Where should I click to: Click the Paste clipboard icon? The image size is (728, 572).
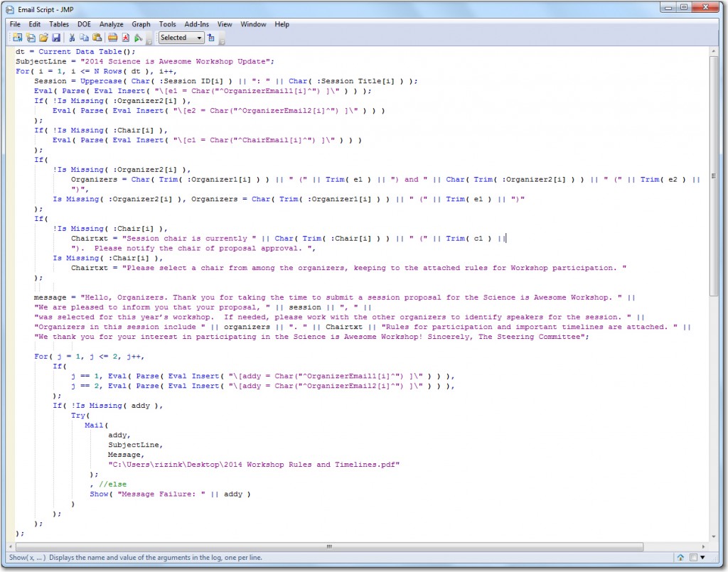point(97,38)
